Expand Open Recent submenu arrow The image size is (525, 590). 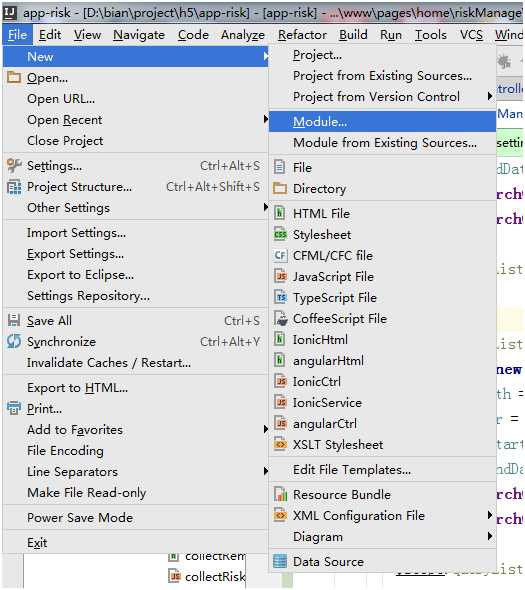click(x=266, y=120)
